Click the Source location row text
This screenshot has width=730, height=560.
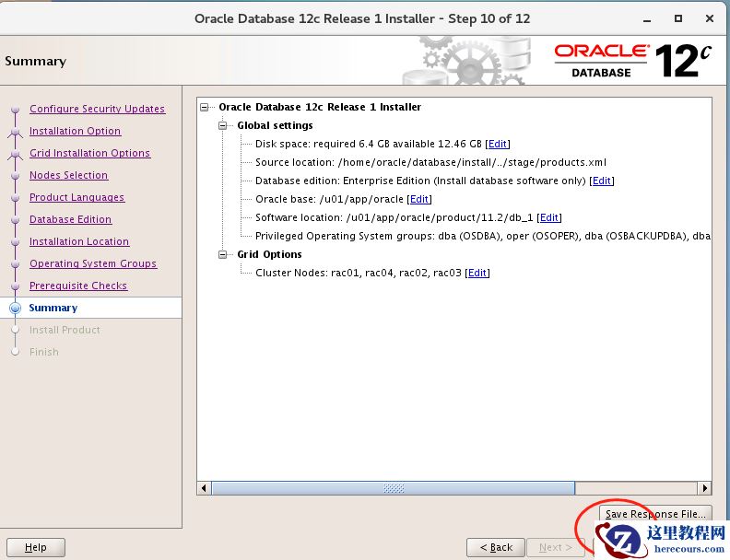tap(430, 162)
